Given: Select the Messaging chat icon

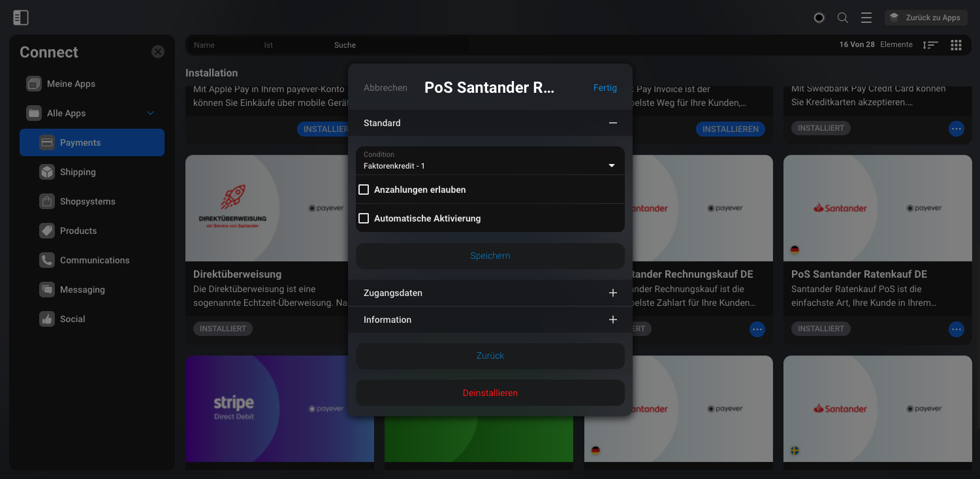Looking at the screenshot, I should click(46, 289).
